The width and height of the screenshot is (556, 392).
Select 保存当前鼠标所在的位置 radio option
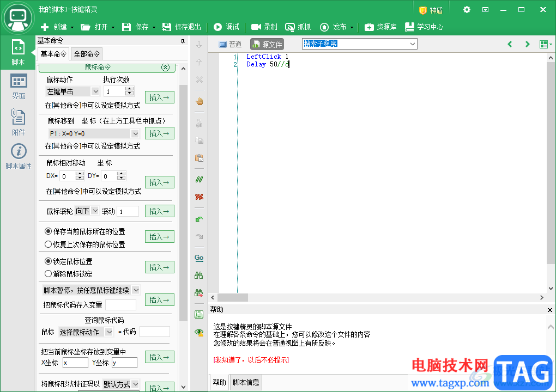click(x=85, y=231)
